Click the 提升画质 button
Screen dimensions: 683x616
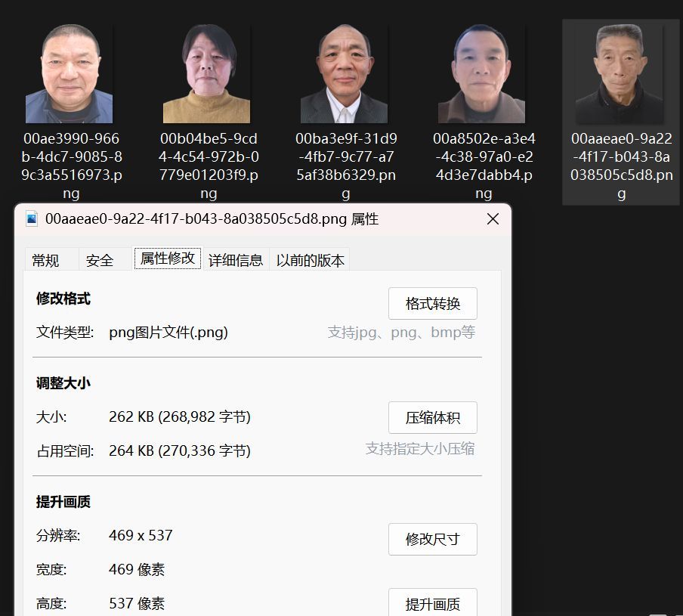point(432,602)
